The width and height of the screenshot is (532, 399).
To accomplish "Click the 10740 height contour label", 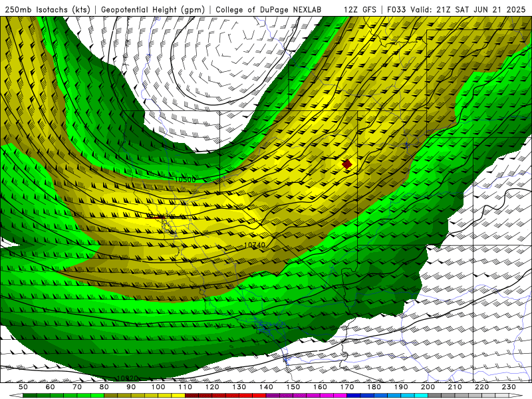I will pos(255,245).
